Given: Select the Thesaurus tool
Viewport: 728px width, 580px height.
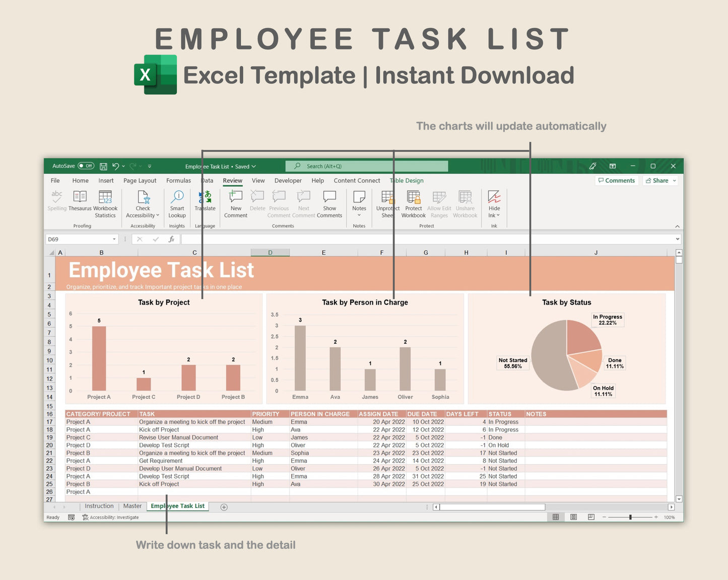Looking at the screenshot, I should pos(80,201).
